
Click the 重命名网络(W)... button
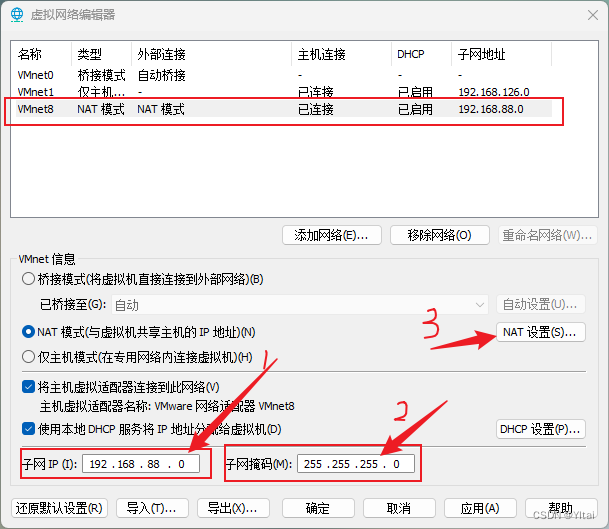[x=547, y=235]
